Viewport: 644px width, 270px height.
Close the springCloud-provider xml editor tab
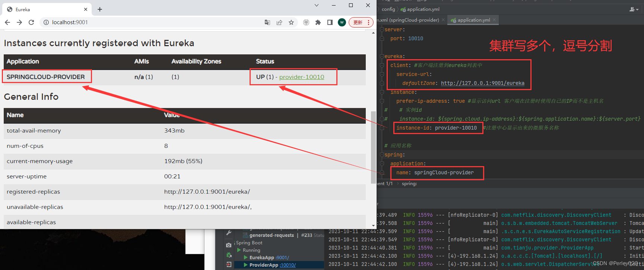[443, 20]
